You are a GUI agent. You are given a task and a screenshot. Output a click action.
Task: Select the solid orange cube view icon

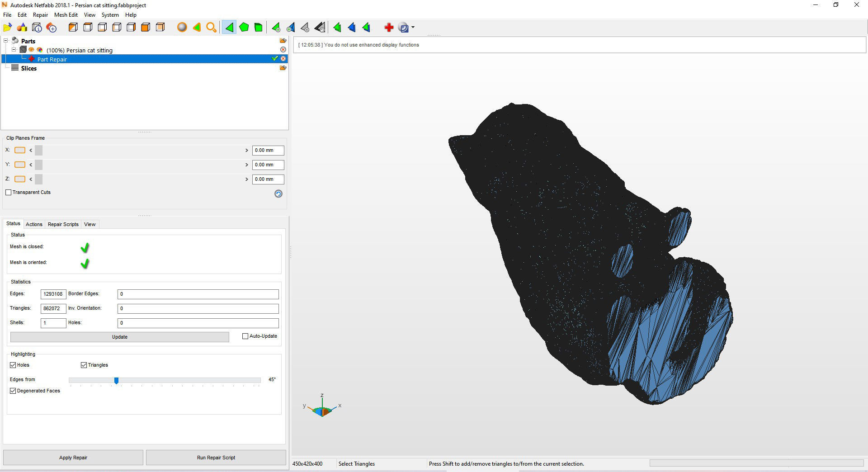(x=146, y=28)
